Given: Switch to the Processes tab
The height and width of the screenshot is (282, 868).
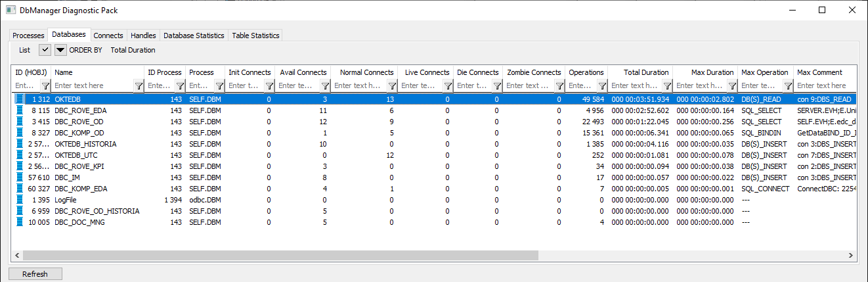Looking at the screenshot, I should [x=28, y=35].
